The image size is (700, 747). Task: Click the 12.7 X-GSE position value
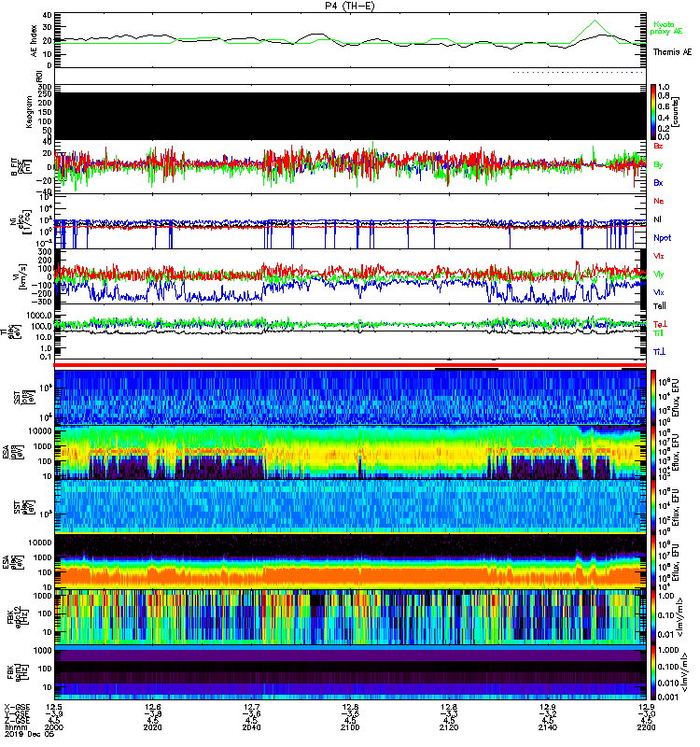pyautogui.click(x=251, y=708)
